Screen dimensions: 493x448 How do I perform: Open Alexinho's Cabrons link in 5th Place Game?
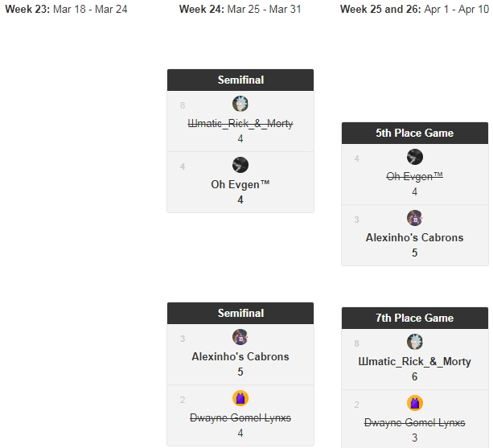[415, 238]
